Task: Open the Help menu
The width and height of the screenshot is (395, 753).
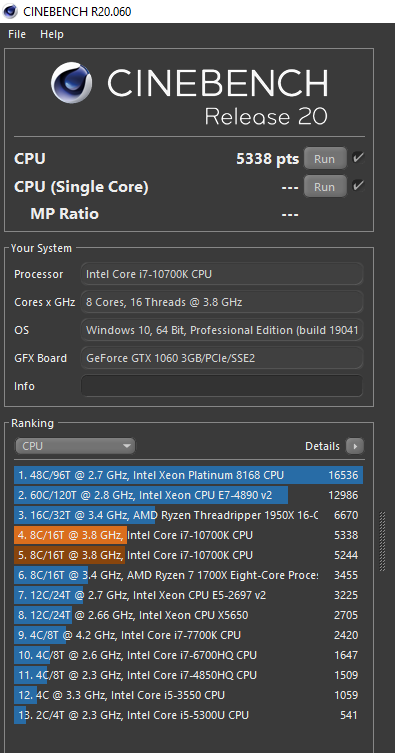Action: click(52, 34)
